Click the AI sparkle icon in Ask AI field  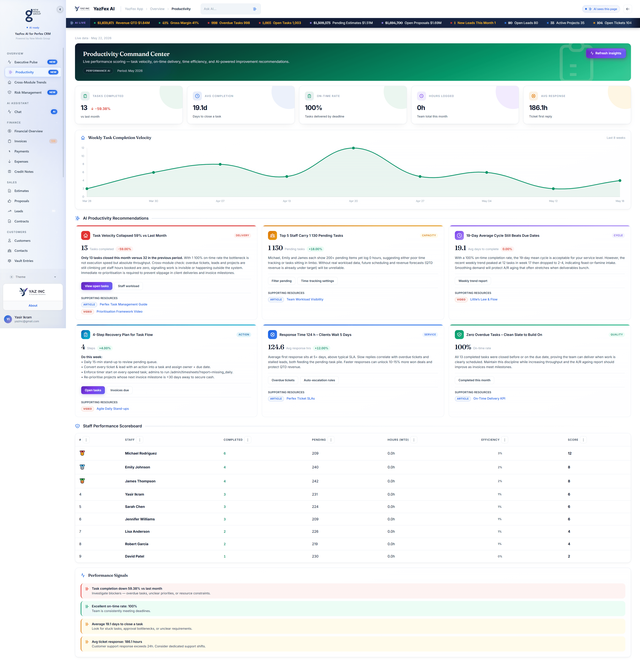tap(254, 9)
